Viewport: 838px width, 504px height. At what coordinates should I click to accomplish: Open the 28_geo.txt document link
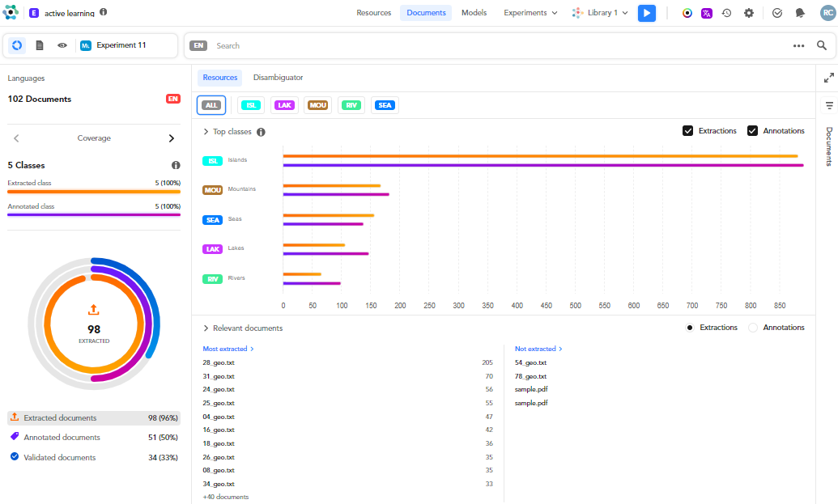point(218,362)
